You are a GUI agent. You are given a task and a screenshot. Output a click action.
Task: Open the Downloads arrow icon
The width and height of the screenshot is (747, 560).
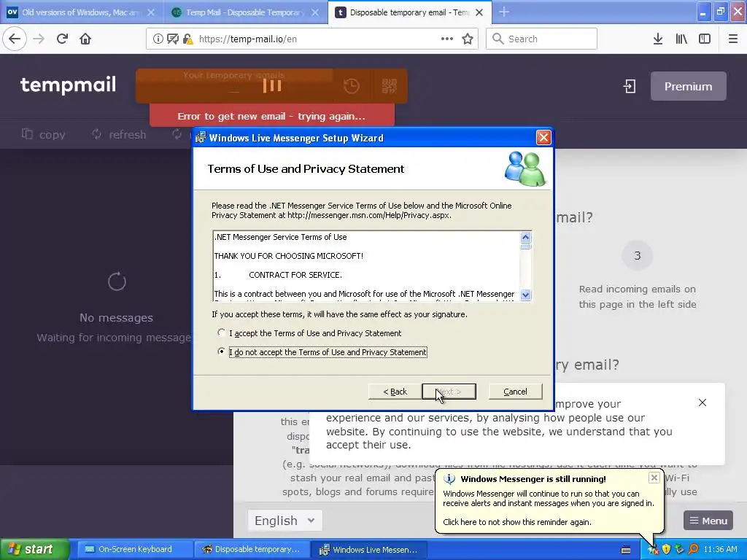click(x=658, y=39)
